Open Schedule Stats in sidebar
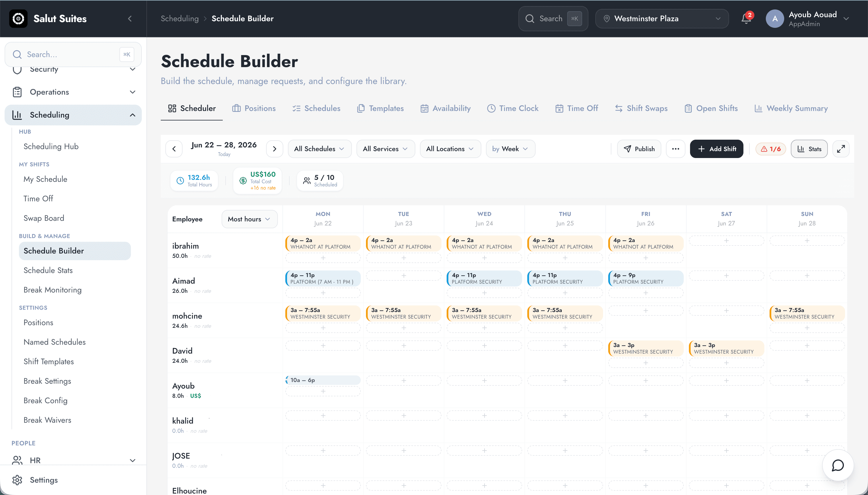The height and width of the screenshot is (495, 868). (48, 270)
